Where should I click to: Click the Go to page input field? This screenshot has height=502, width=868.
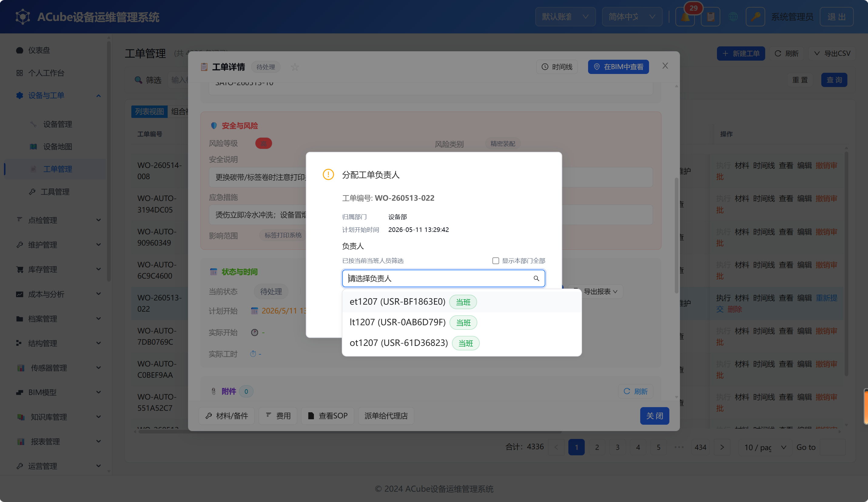coord(833,447)
